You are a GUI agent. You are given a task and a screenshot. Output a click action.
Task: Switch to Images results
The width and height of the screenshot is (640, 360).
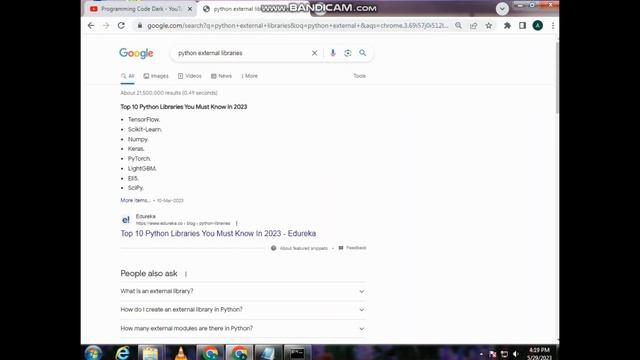tap(156, 76)
